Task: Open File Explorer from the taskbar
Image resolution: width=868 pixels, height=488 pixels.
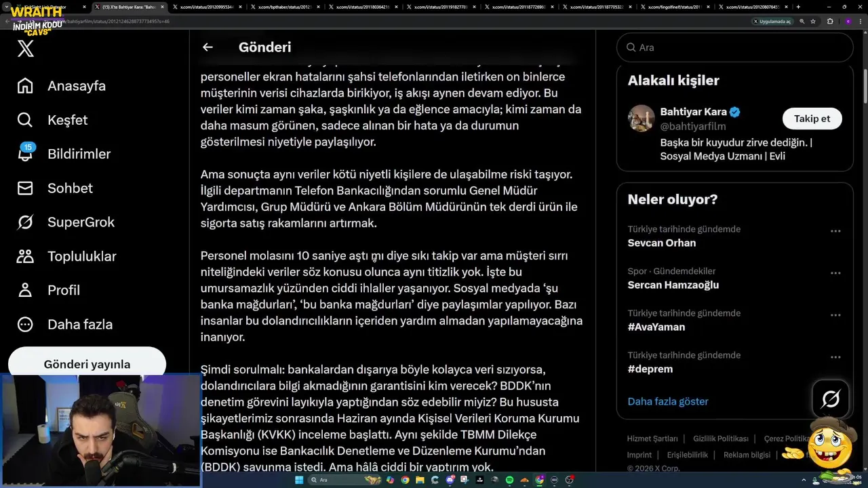Action: [x=420, y=480]
